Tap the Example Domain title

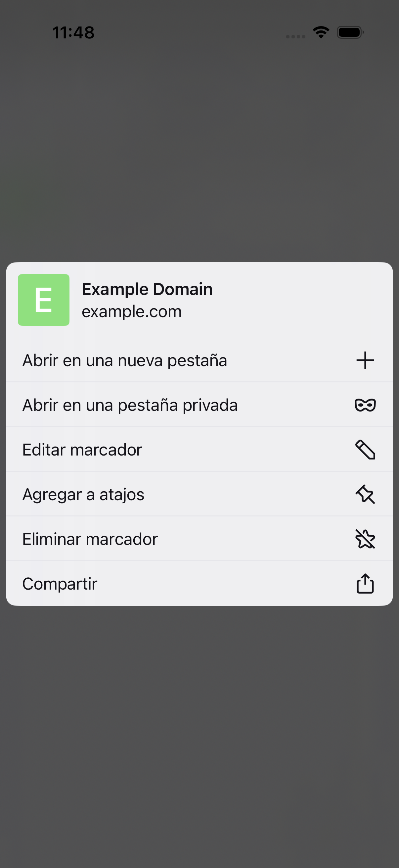pyautogui.click(x=147, y=289)
